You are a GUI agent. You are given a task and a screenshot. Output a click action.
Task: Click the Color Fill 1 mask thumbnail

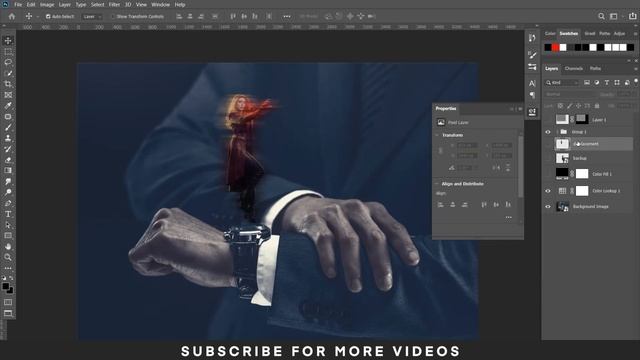click(x=582, y=174)
